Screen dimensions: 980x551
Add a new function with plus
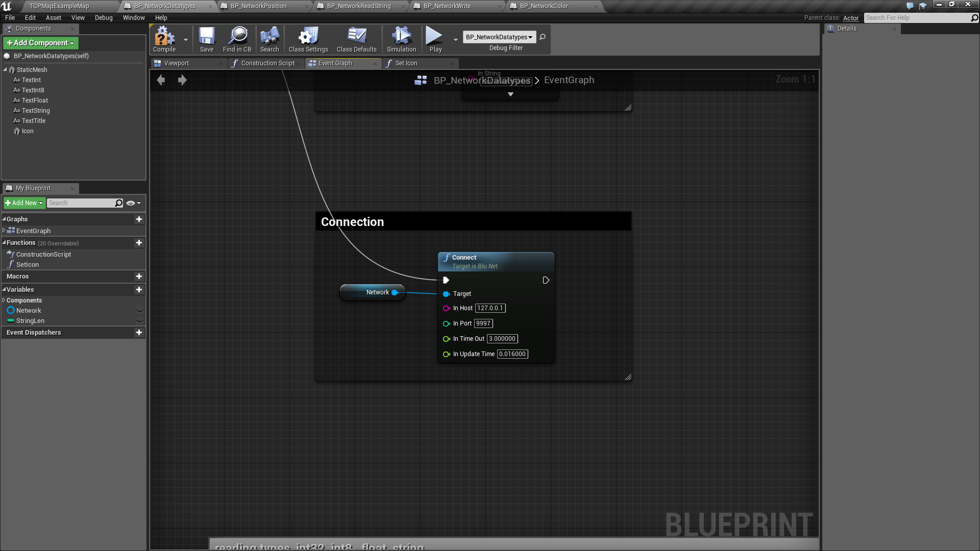point(139,243)
